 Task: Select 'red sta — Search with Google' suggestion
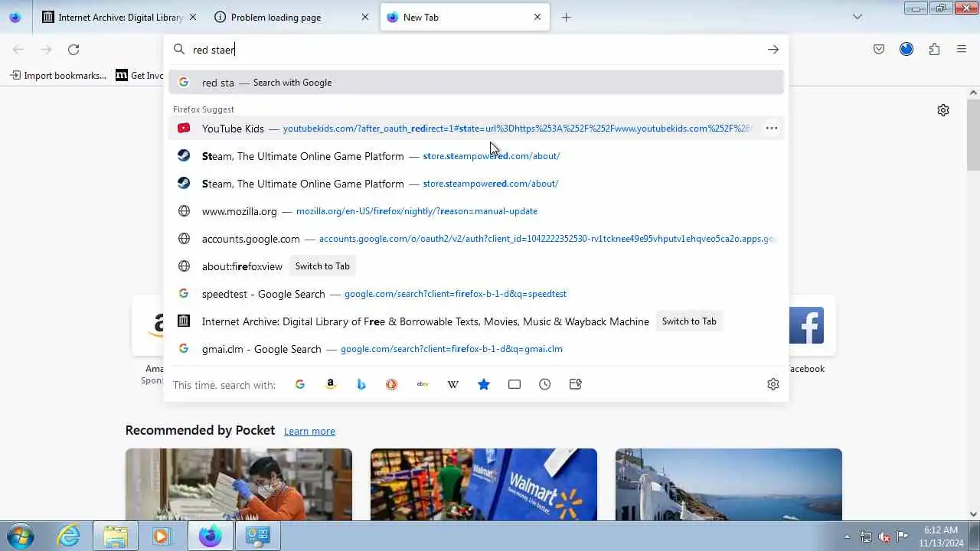click(476, 83)
